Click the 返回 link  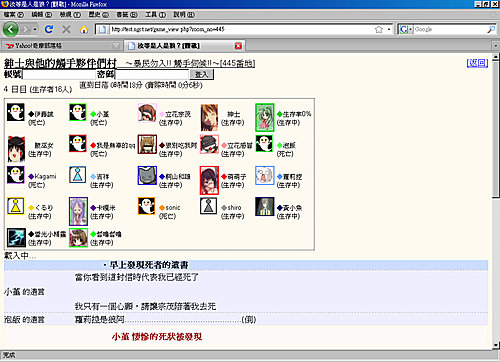pos(477,63)
